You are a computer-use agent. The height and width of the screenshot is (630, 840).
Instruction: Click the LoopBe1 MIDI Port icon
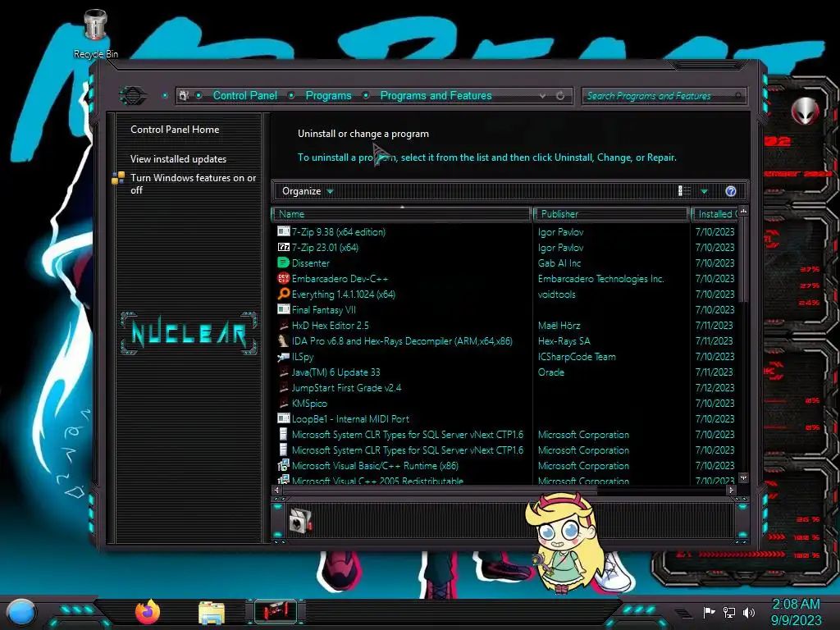click(x=283, y=418)
